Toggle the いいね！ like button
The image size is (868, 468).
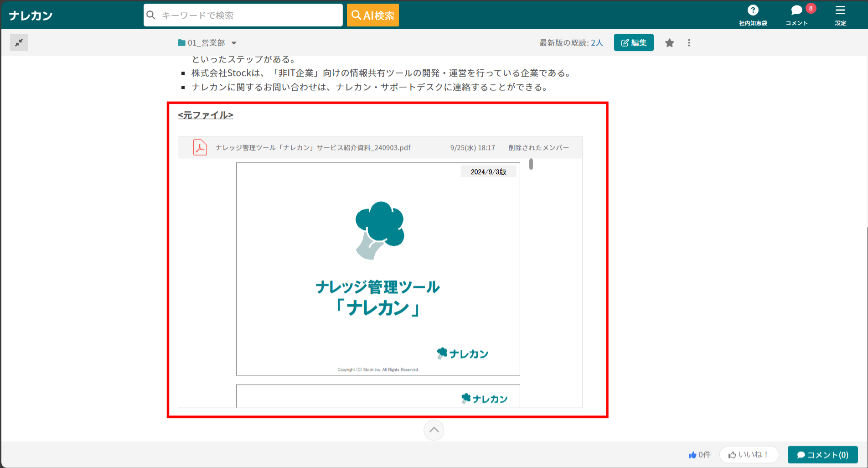749,454
